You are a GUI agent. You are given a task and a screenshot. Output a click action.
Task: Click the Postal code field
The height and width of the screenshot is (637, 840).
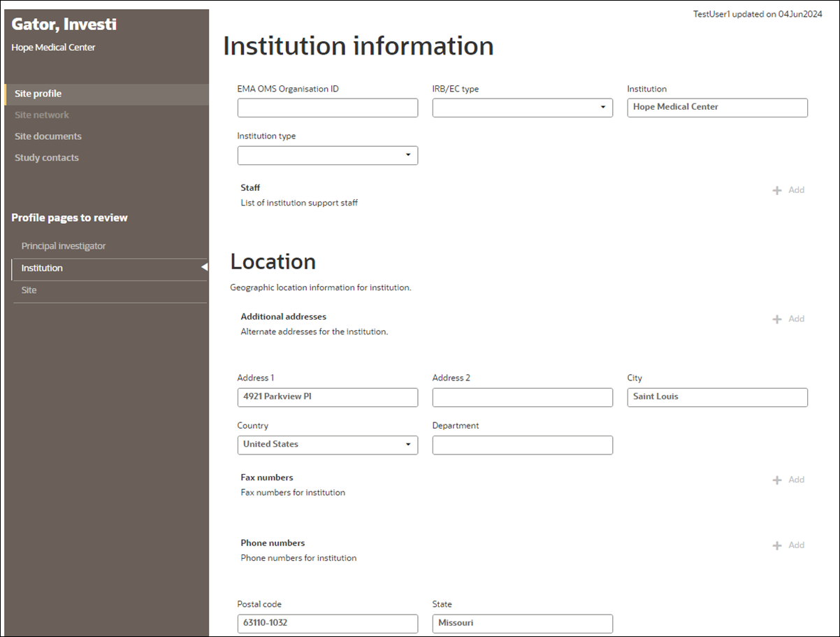[x=328, y=624]
